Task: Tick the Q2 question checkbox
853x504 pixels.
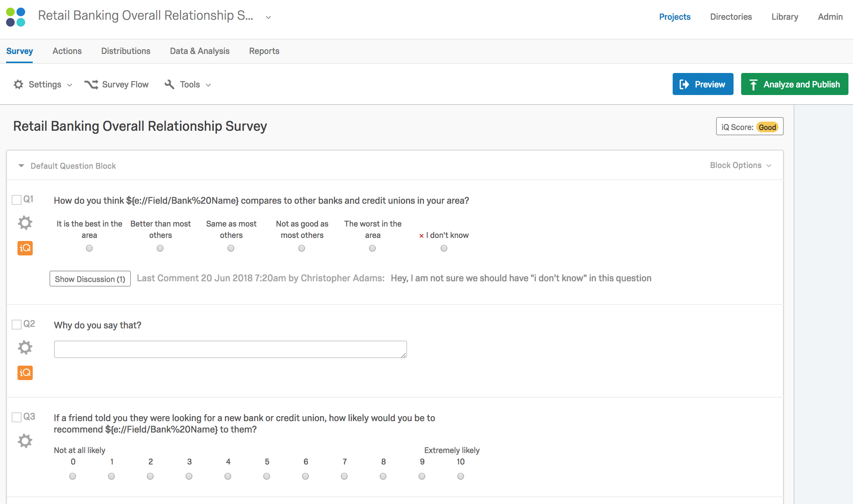Action: point(17,325)
